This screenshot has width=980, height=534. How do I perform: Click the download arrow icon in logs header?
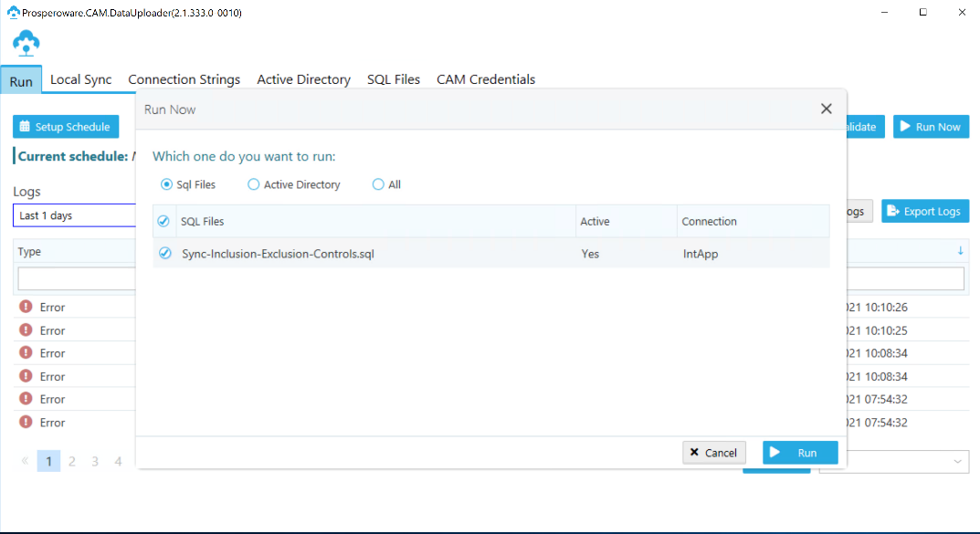(x=961, y=251)
